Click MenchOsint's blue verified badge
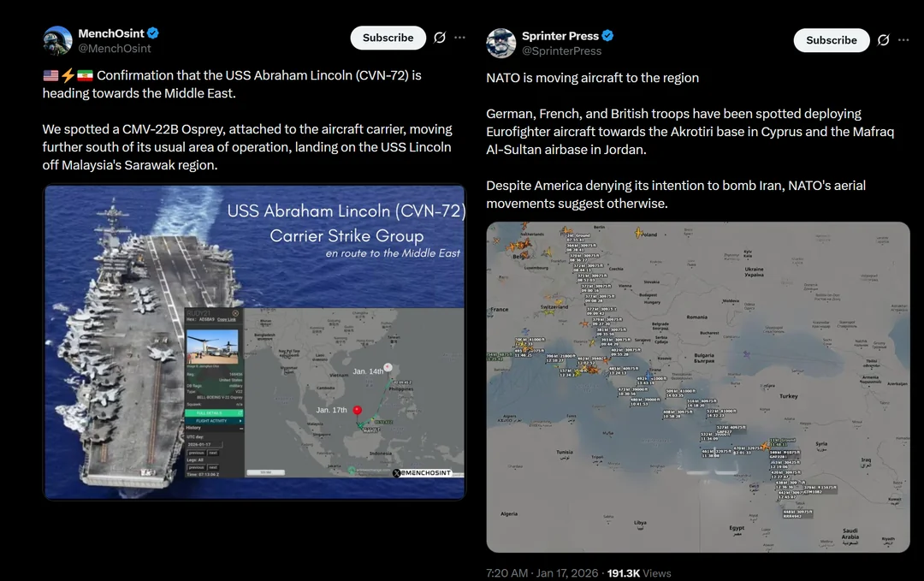 tap(153, 33)
